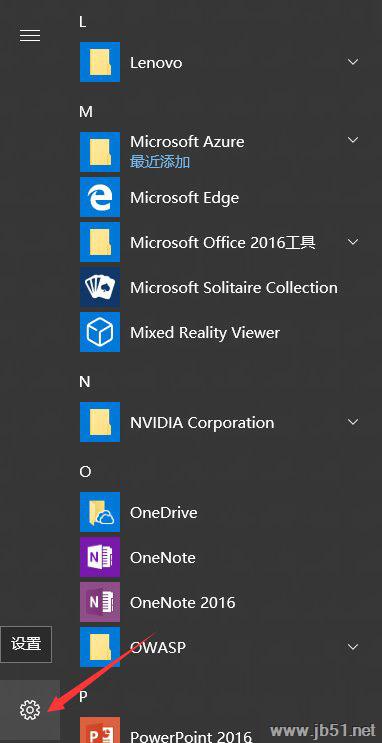
Task: Expand the hamburger menu at top
Action: [x=30, y=36]
